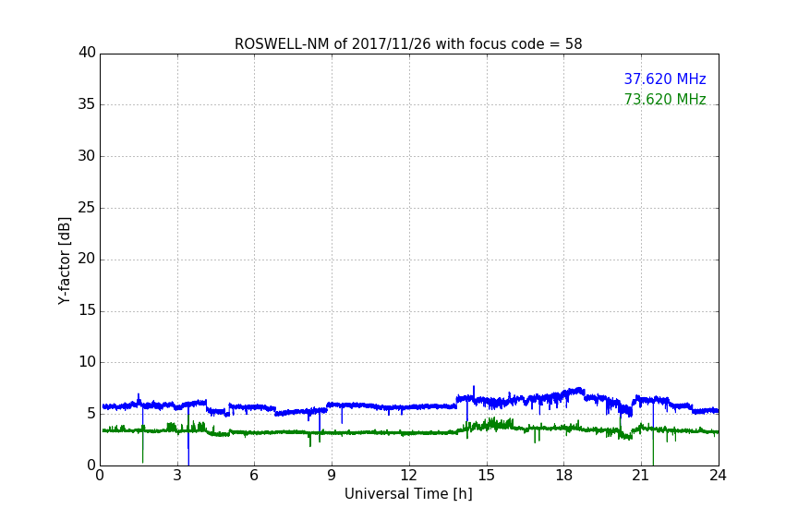Click the x-axis tick label 24
The height and width of the screenshot is (532, 798).
click(x=718, y=476)
